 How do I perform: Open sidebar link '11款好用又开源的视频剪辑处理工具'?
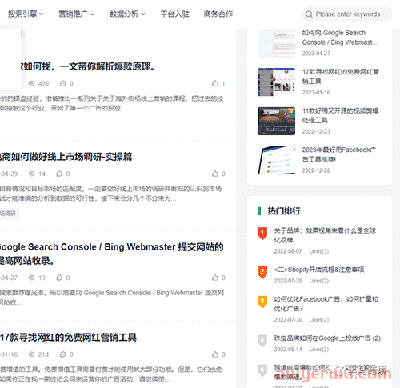(340, 115)
